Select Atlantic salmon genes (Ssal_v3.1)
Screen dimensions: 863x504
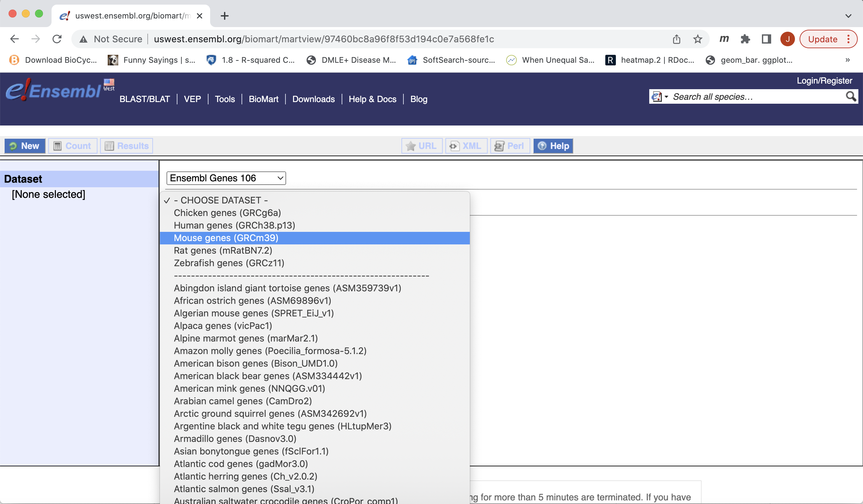pos(315,488)
